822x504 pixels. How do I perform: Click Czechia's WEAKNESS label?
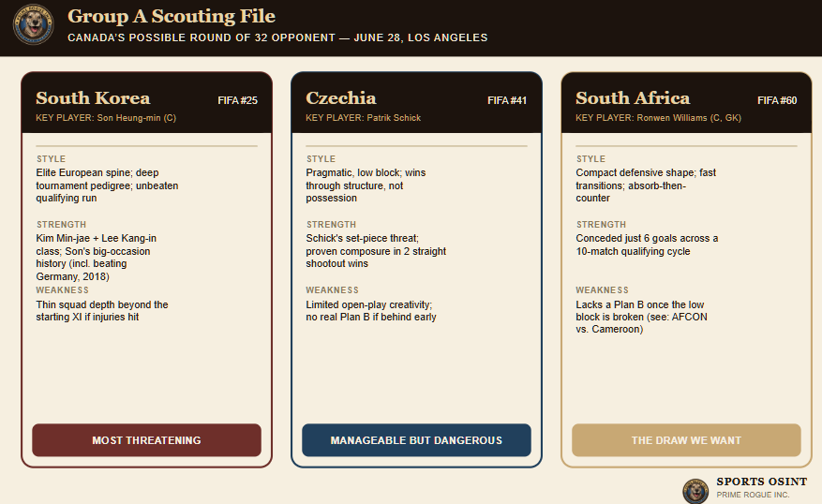[333, 290]
